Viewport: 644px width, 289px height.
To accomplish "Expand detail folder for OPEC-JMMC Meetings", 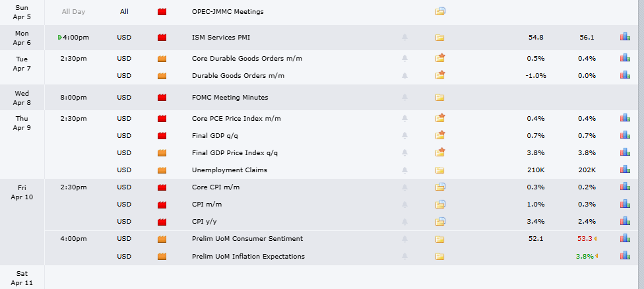I will click(x=440, y=12).
